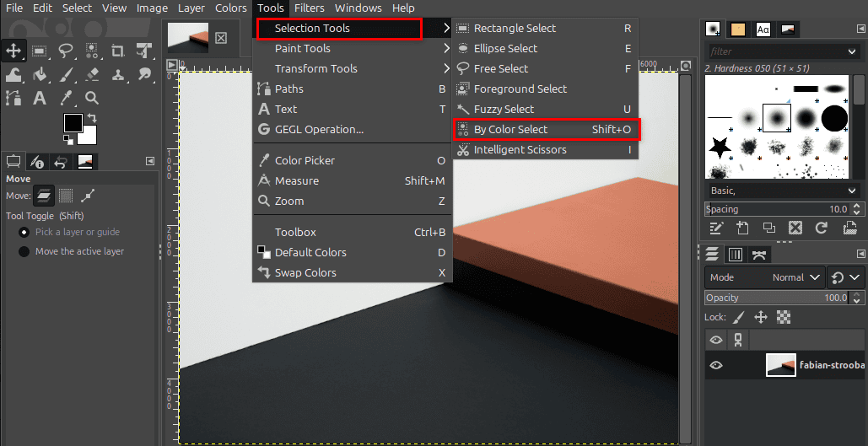The height and width of the screenshot is (446, 868).
Task: Select 'Move the active layer' radio
Action: coord(24,252)
